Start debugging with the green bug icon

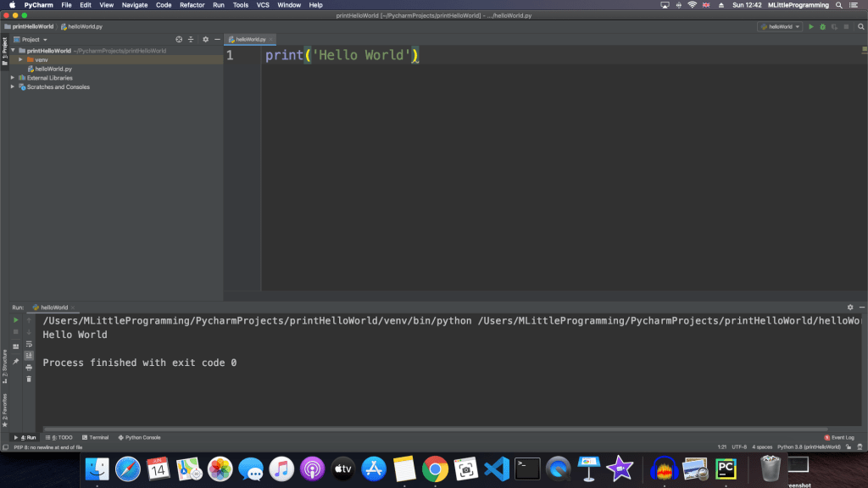pos(822,27)
